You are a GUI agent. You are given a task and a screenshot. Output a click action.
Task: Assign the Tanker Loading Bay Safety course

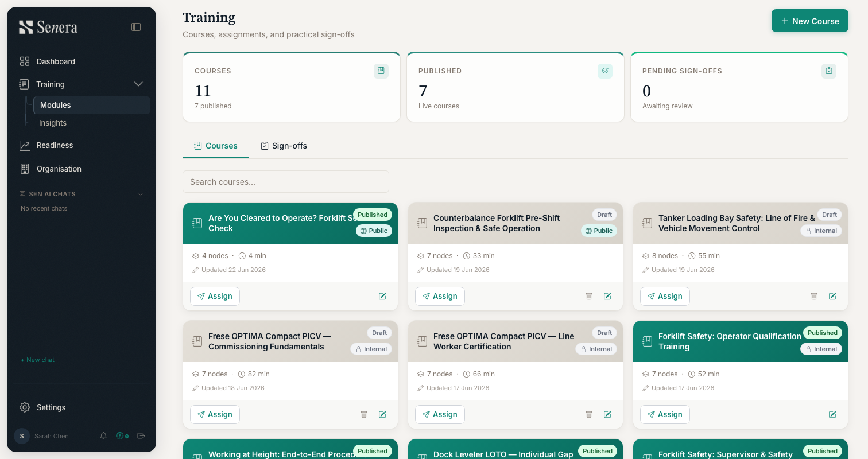pos(665,296)
